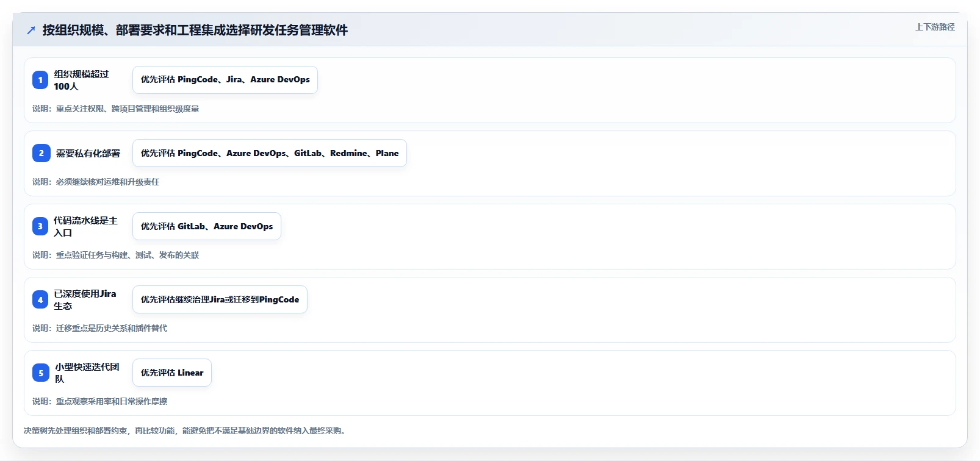Select the note 重点关注权限、跨项目管理和组织级度量
The image size is (980, 461).
click(128, 109)
